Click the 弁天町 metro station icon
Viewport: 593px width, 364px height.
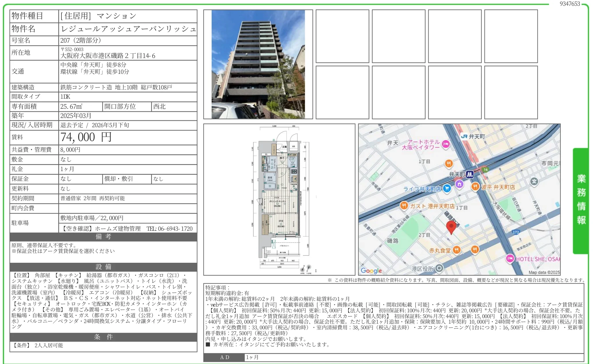point(470,174)
